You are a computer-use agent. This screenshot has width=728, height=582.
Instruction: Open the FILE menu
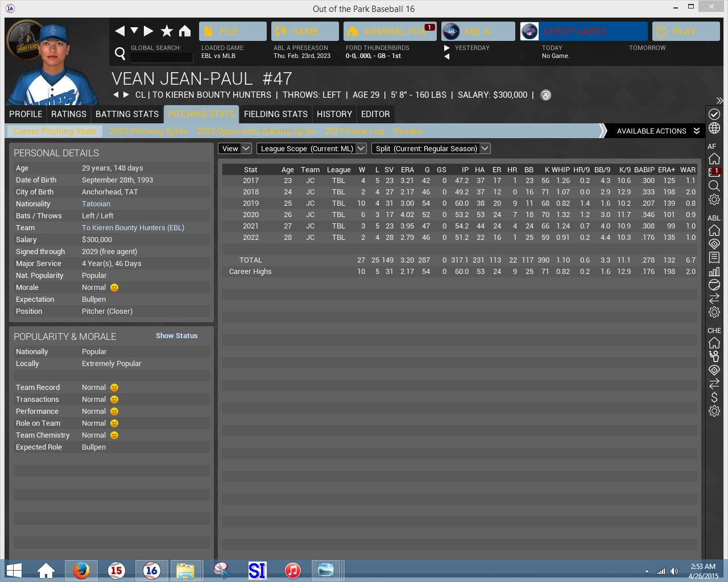233,31
